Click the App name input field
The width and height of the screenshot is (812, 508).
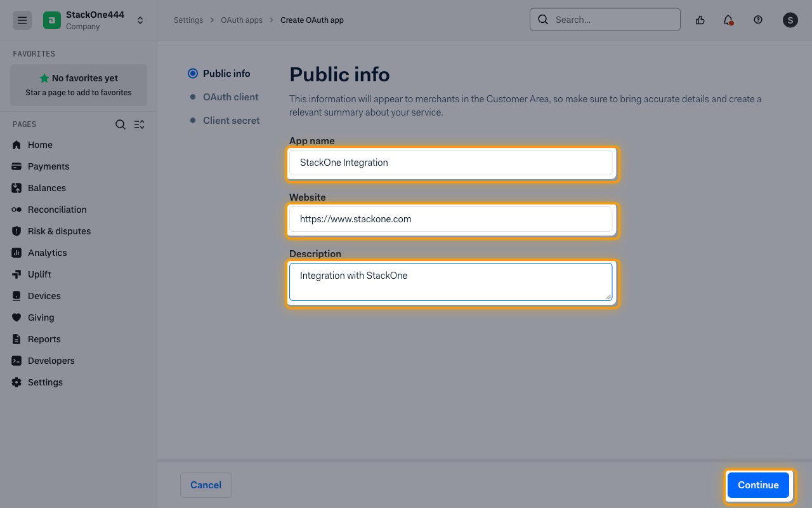click(451, 163)
